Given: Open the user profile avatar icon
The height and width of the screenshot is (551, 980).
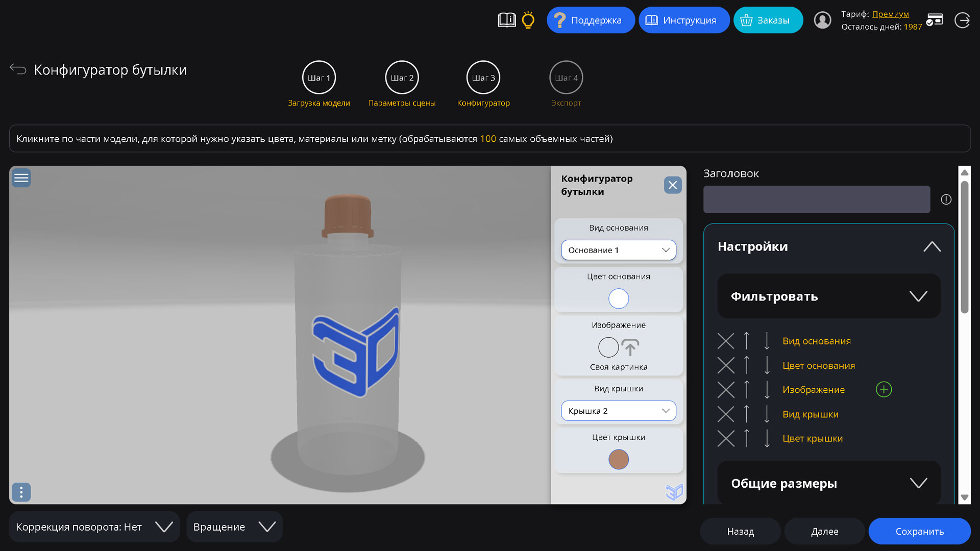Looking at the screenshot, I should (822, 20).
